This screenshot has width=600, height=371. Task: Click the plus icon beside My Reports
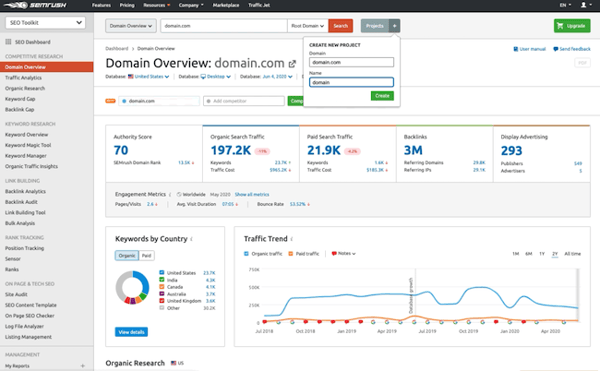point(83,366)
